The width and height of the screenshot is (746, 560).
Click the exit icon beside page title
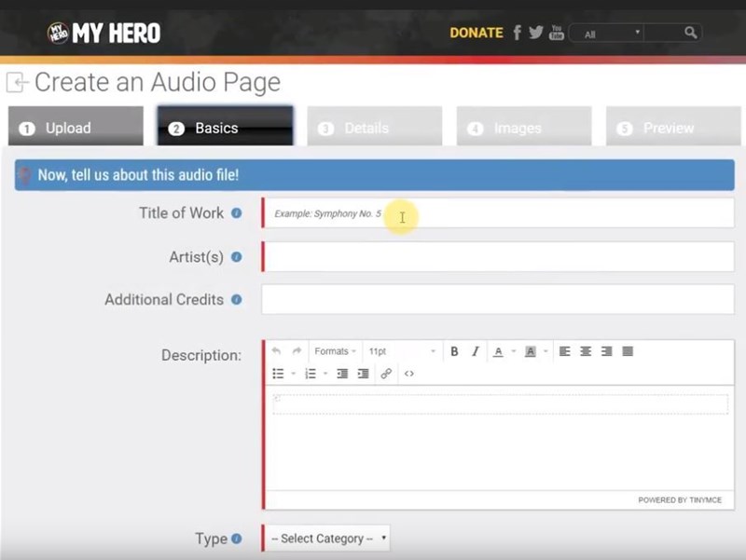17,82
